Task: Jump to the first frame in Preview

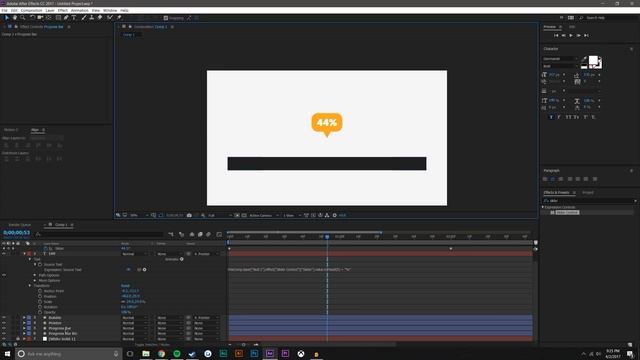Action: 556,36
